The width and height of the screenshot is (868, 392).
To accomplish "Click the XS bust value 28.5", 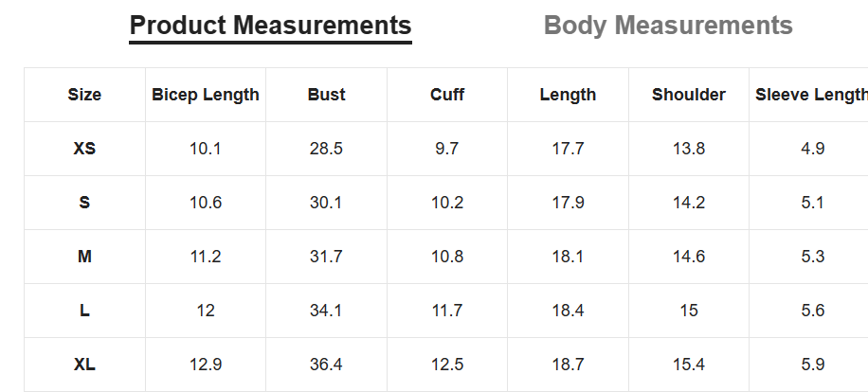I will (326, 149).
